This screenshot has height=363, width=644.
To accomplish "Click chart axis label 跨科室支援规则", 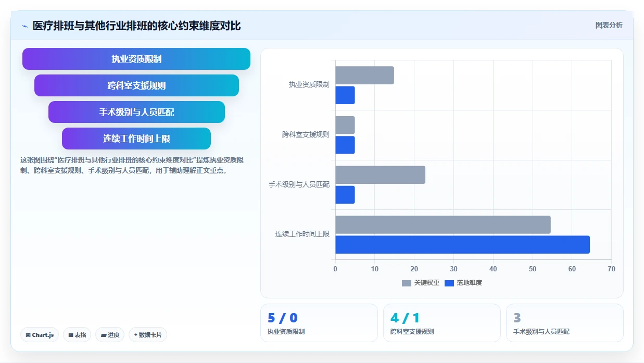I will coord(306,134).
